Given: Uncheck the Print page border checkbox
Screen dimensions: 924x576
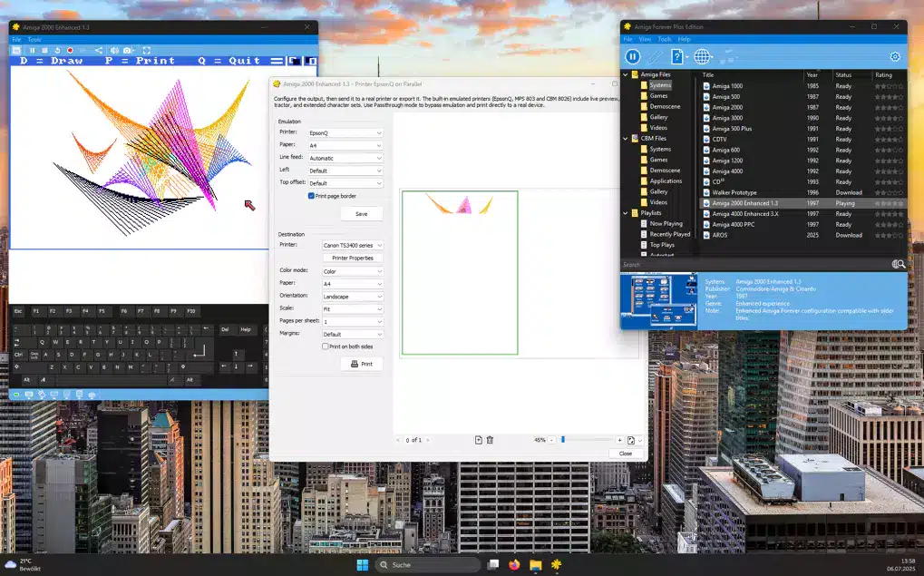Looking at the screenshot, I should coord(312,196).
